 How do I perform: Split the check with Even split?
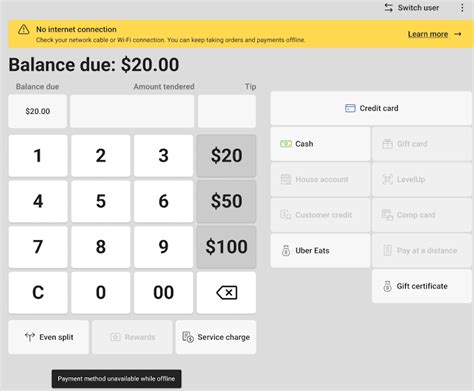coord(49,337)
